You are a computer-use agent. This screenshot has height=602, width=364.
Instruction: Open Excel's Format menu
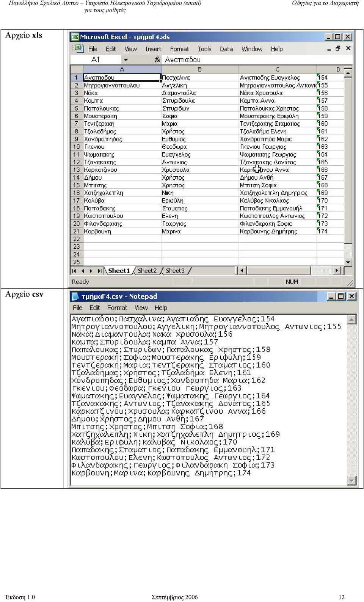pyautogui.click(x=179, y=49)
